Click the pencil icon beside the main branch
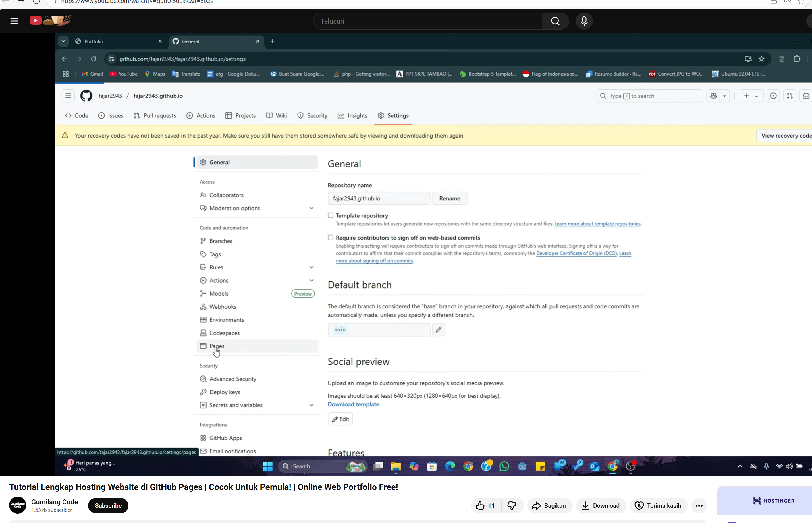This screenshot has width=812, height=523. pos(439,329)
